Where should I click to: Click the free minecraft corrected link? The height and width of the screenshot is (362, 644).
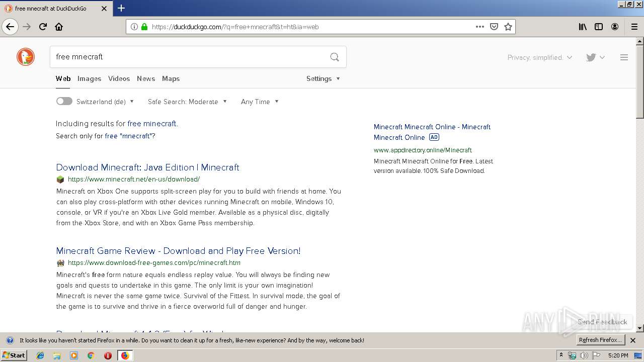152,124
